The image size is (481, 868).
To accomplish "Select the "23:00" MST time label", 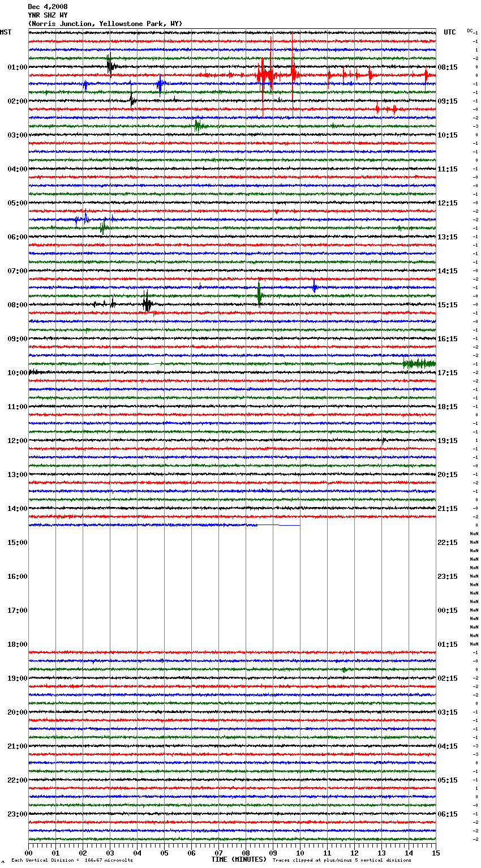I will [18, 814].
